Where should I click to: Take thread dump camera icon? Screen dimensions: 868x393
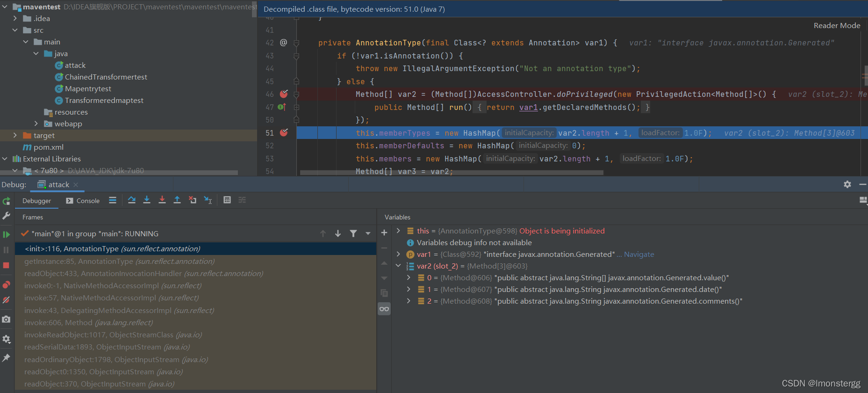(6, 319)
